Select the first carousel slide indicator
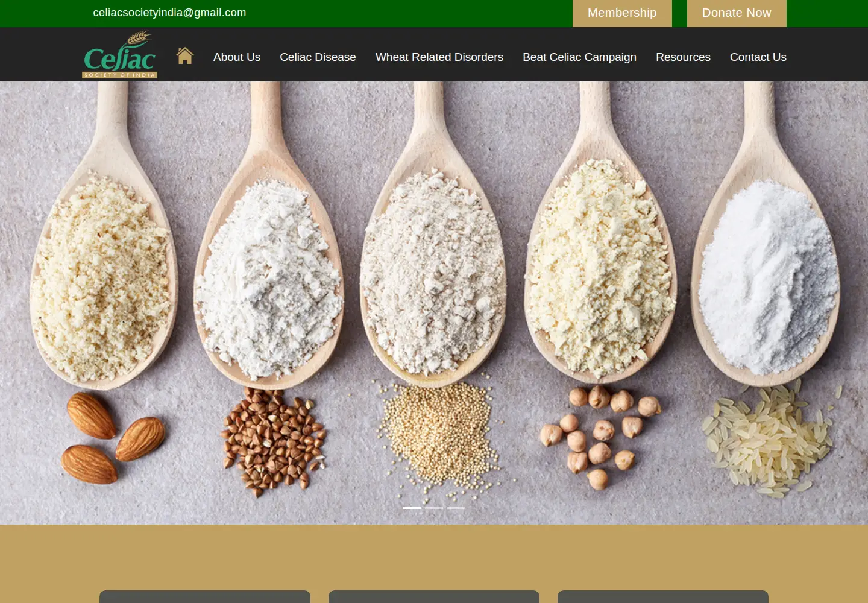Viewport: 868px width, 603px height. (412, 508)
